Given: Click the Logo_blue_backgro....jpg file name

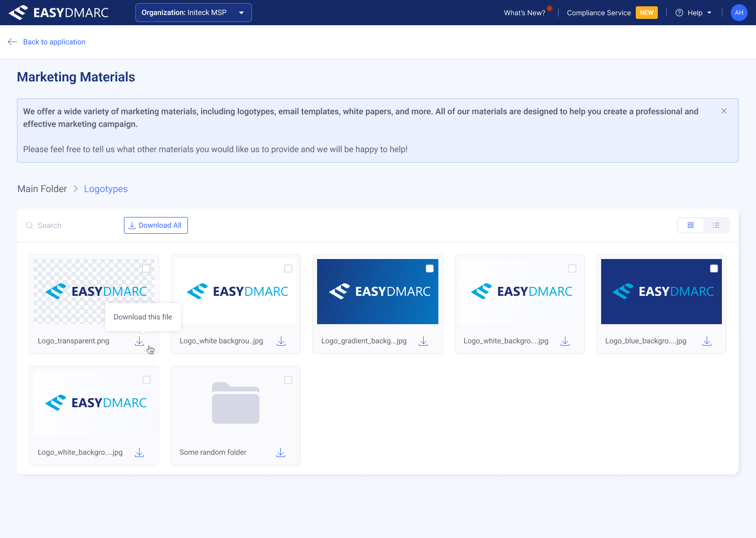Looking at the screenshot, I should point(646,341).
